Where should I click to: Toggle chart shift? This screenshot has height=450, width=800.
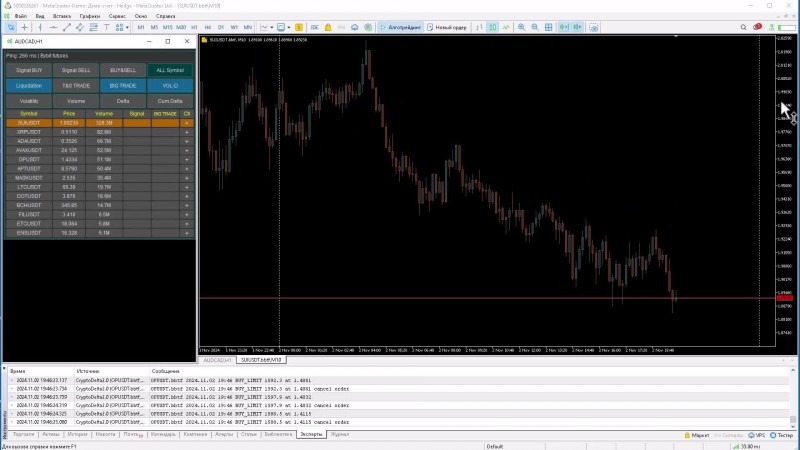pos(578,28)
